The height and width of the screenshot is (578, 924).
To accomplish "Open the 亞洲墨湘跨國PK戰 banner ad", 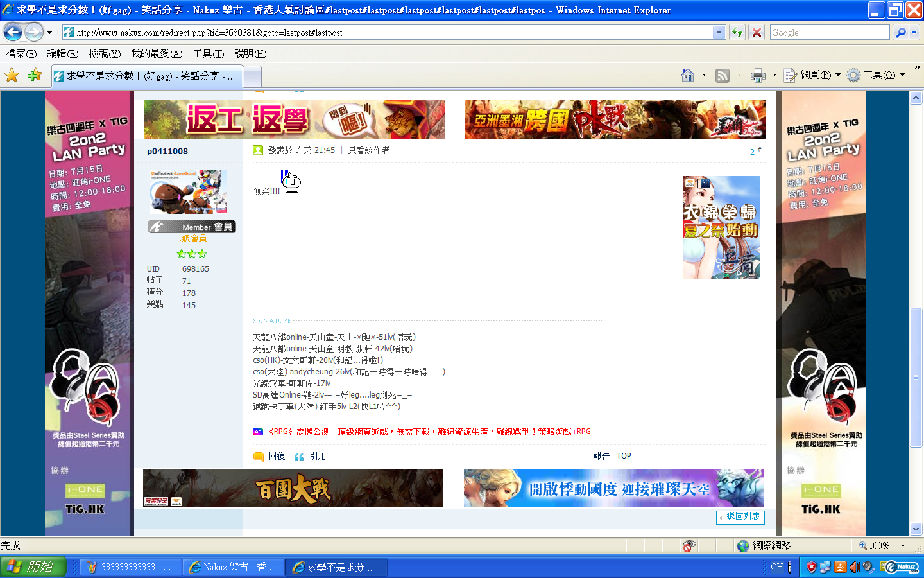I will (615, 119).
